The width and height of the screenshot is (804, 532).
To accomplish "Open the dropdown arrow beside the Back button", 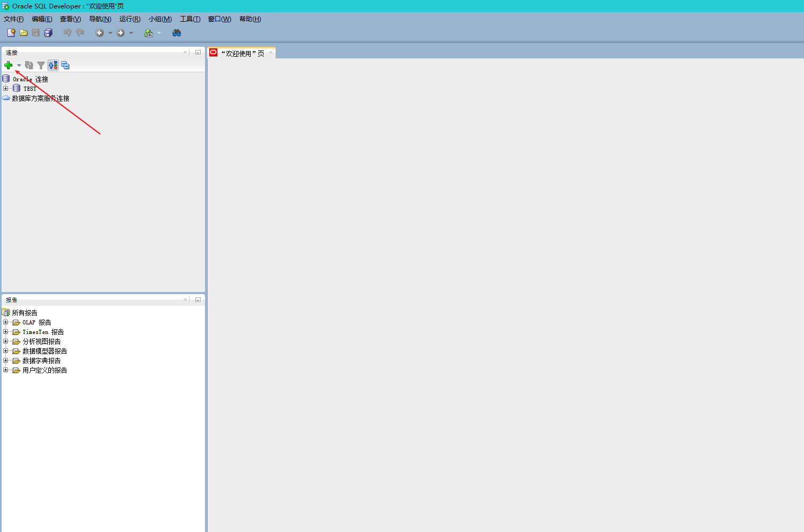I will (x=110, y=33).
